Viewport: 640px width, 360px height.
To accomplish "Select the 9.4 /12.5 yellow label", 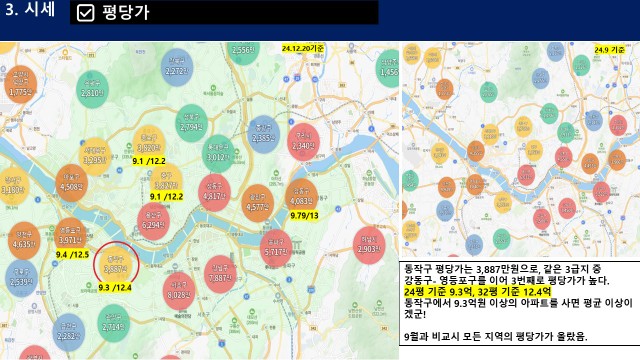I will coord(72,255).
